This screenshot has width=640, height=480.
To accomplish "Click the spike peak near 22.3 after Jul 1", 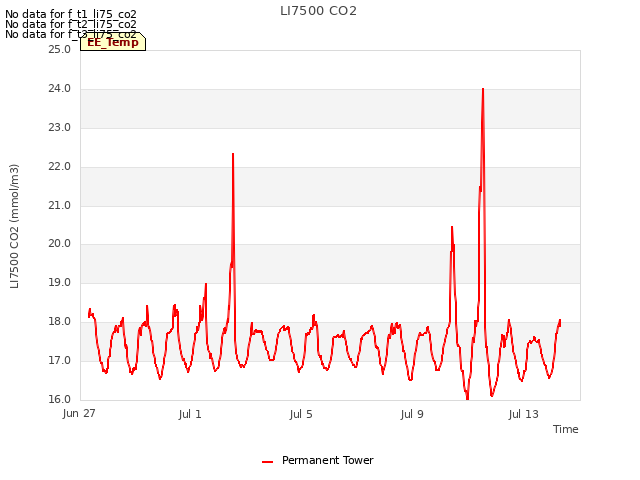I will 233,154.
